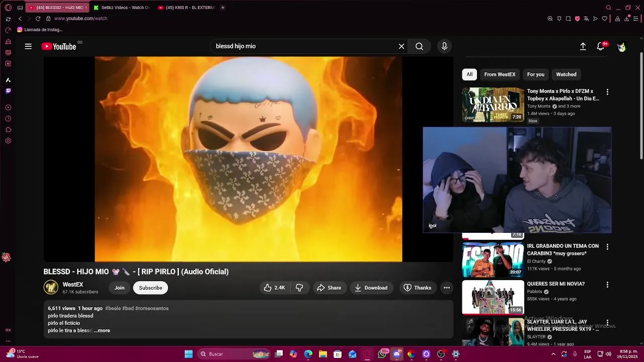Select the For you chip
The image size is (644, 362).
535,74
